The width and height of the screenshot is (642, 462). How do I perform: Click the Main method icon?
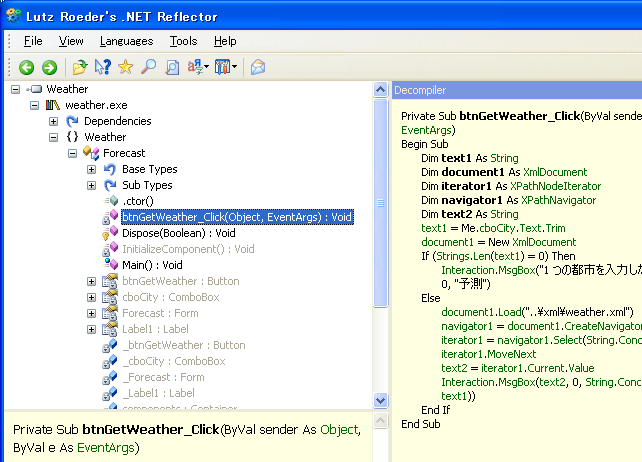[x=111, y=265]
